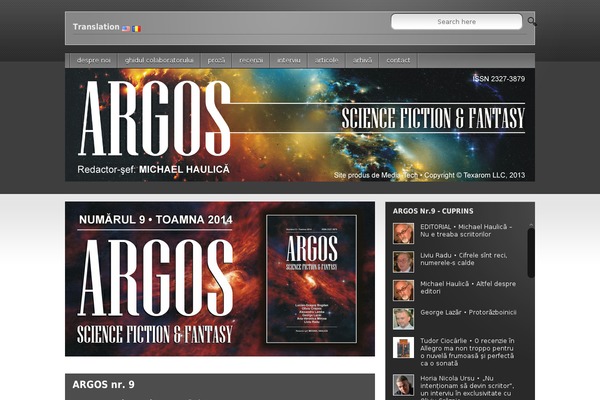Click the portrait beside Altfel despre editori
The image size is (600, 400).
(x=403, y=290)
